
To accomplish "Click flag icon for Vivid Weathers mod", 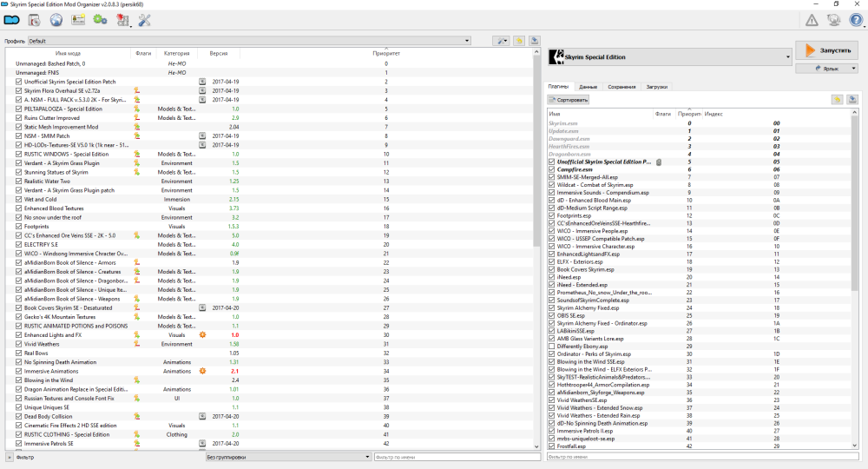I will tap(136, 344).
